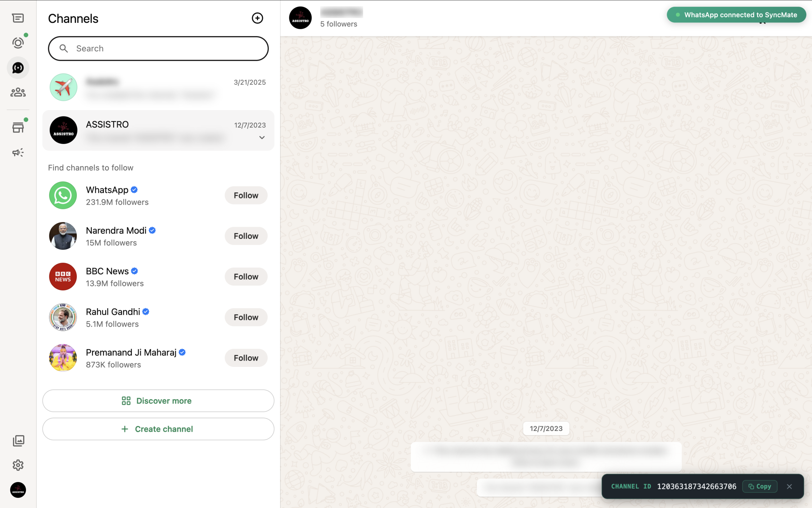Follow the WhatsApp channel
This screenshot has width=812, height=508.
[x=246, y=195]
